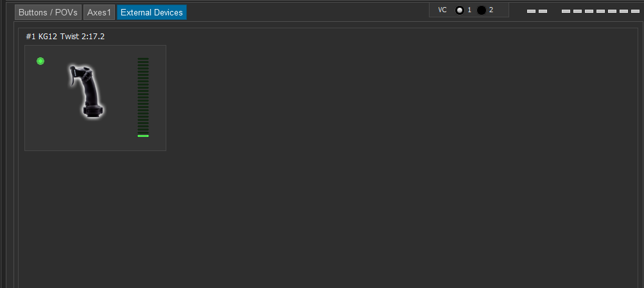The width and height of the screenshot is (644, 288).
Task: Click the top segment of the level meter
Action: pyautogui.click(x=143, y=59)
